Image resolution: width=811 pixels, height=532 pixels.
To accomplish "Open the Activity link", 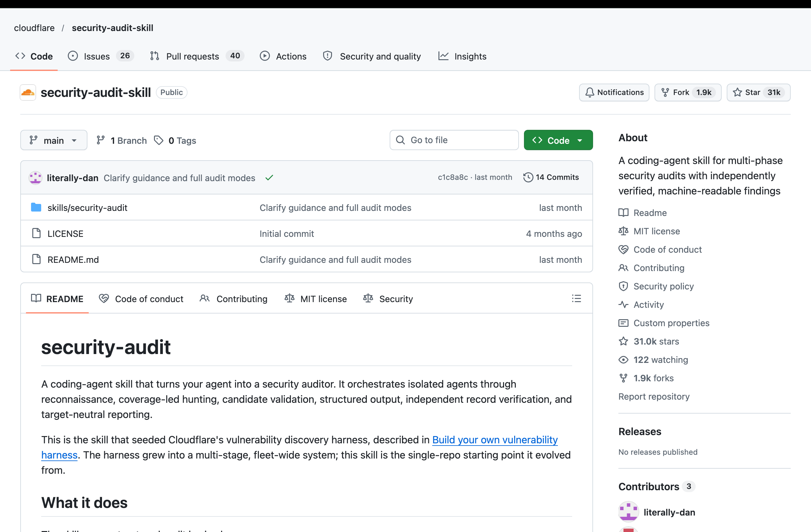I will 641,305.
